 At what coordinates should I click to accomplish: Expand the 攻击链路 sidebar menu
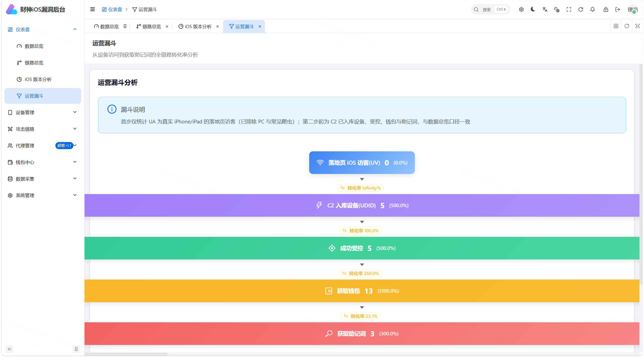pyautogui.click(x=43, y=129)
